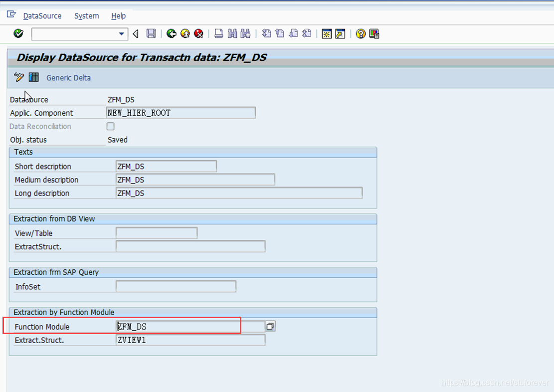Click the View/Table input field

point(157,233)
